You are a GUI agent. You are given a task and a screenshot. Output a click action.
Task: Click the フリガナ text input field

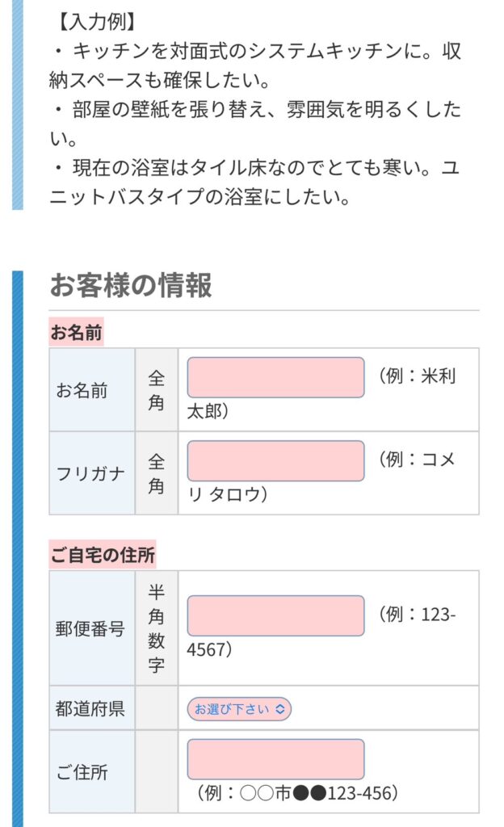pos(275,460)
